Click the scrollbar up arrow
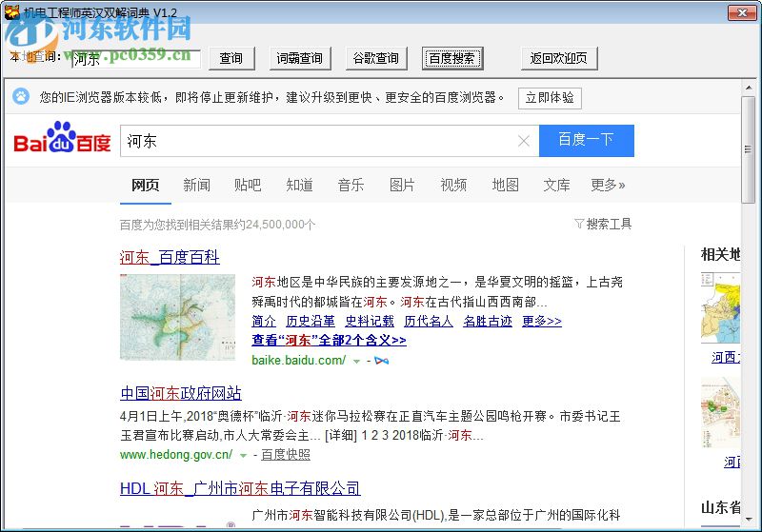The image size is (762, 532). click(x=749, y=88)
